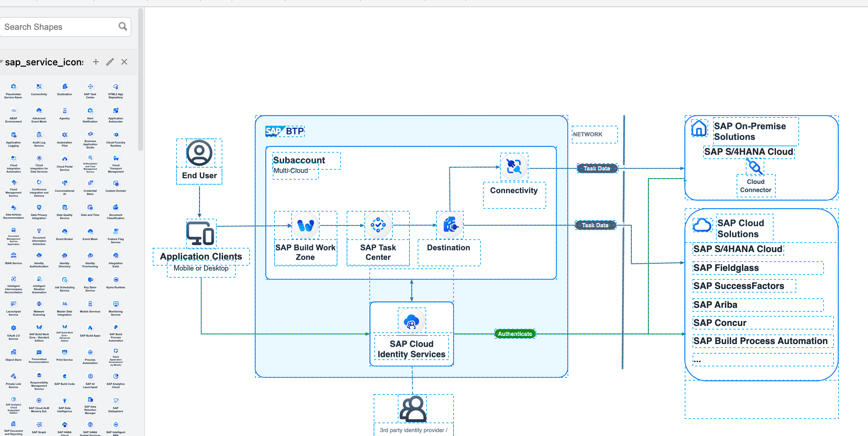Select the End User persona icon
The width and height of the screenshot is (868, 436).
tap(199, 153)
